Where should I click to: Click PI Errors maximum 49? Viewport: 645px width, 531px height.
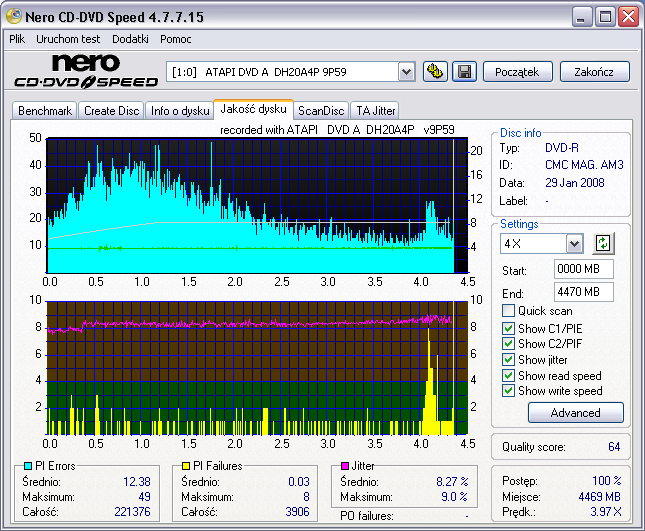(x=144, y=497)
